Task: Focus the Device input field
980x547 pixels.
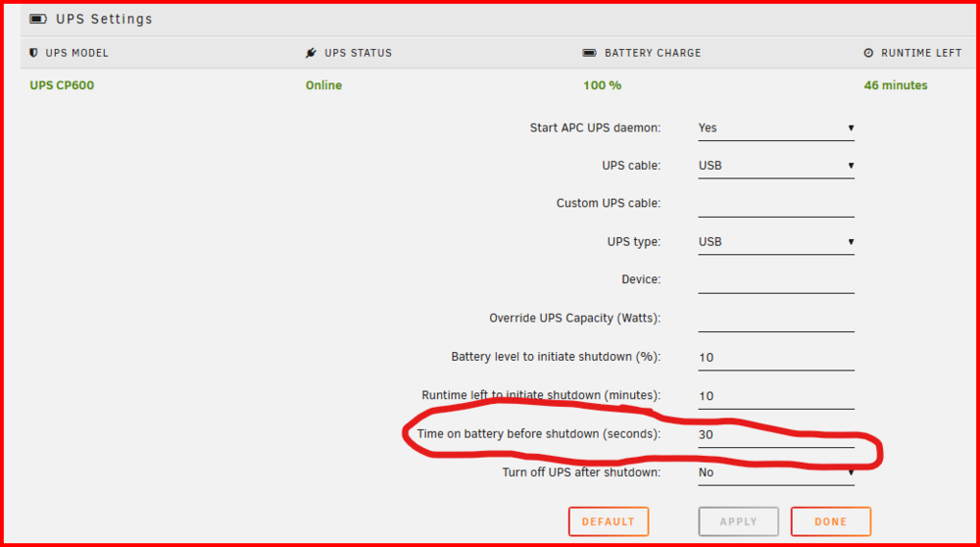Action: point(775,280)
